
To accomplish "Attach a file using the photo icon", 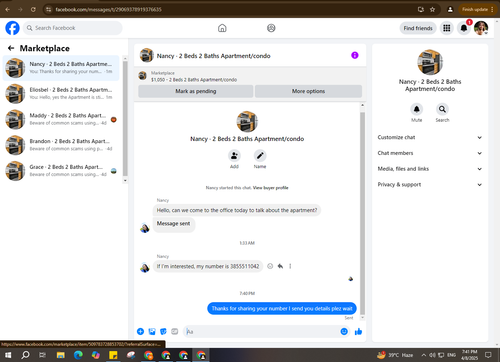I will pyautogui.click(x=152, y=331).
